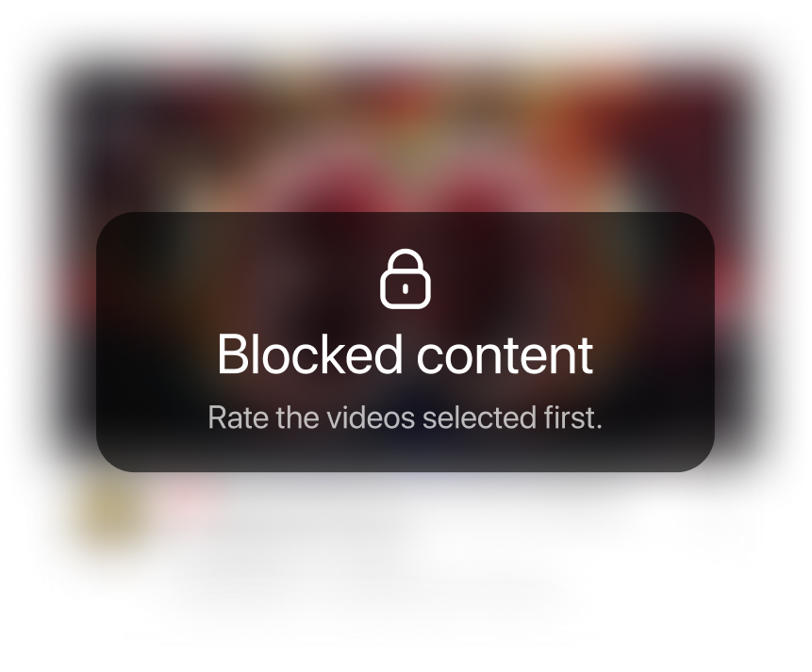Click the word "videos" in the subtitle
This screenshot has height=672, width=812.
(x=371, y=418)
